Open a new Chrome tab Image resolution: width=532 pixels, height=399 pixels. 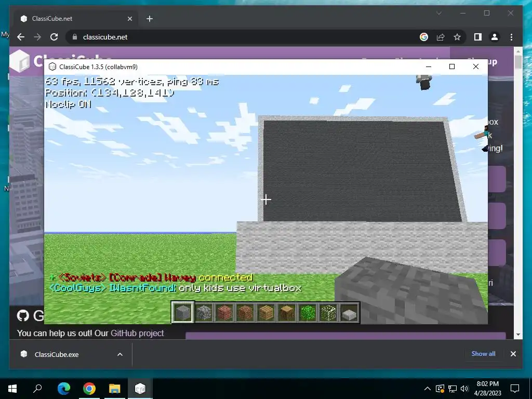(150, 19)
